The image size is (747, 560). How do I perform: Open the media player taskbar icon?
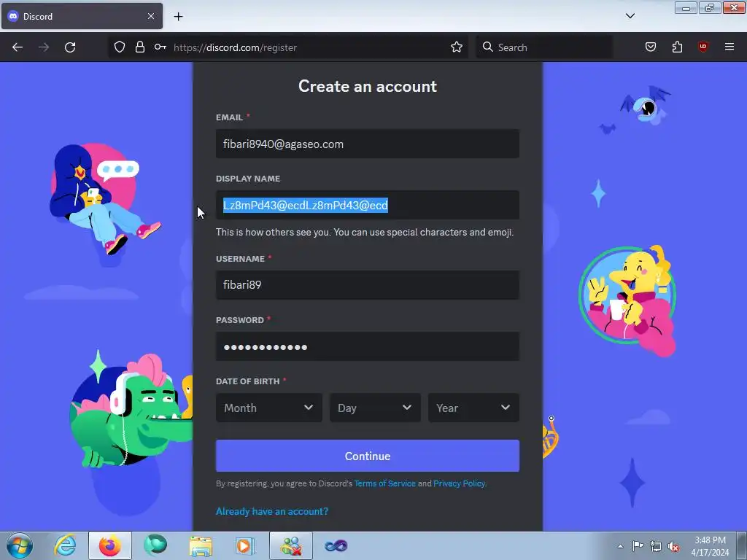pos(246,545)
